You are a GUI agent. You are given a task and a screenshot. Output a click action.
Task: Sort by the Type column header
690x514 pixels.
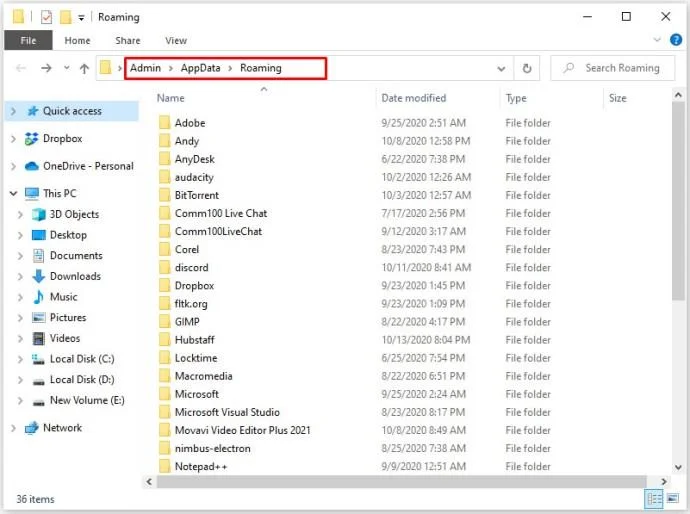pos(516,98)
